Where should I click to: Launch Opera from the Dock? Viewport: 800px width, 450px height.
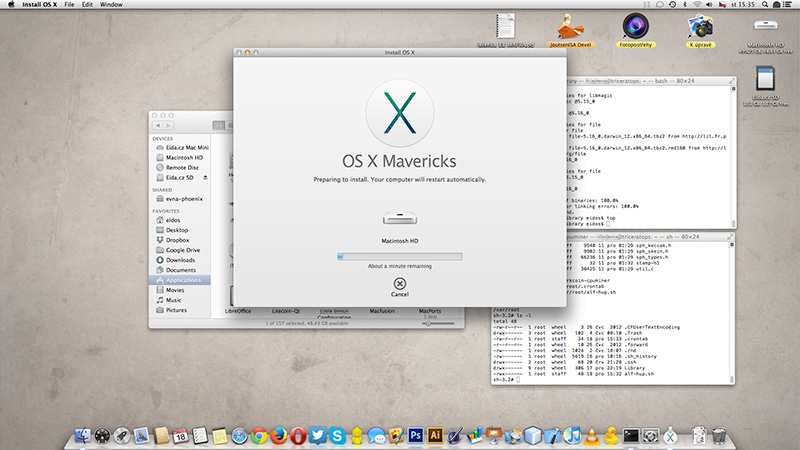click(x=298, y=436)
